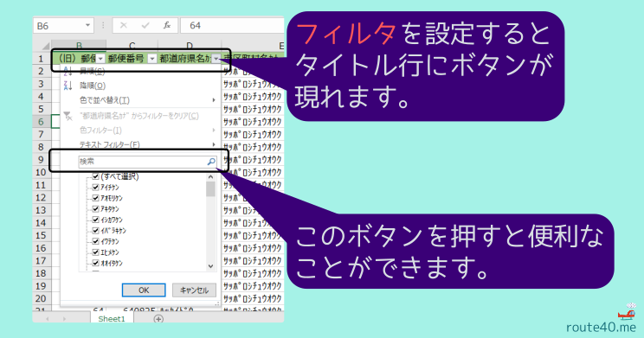Click the filter list scrollbar down arrow
Screen dimensions: 644x338
tap(210, 266)
